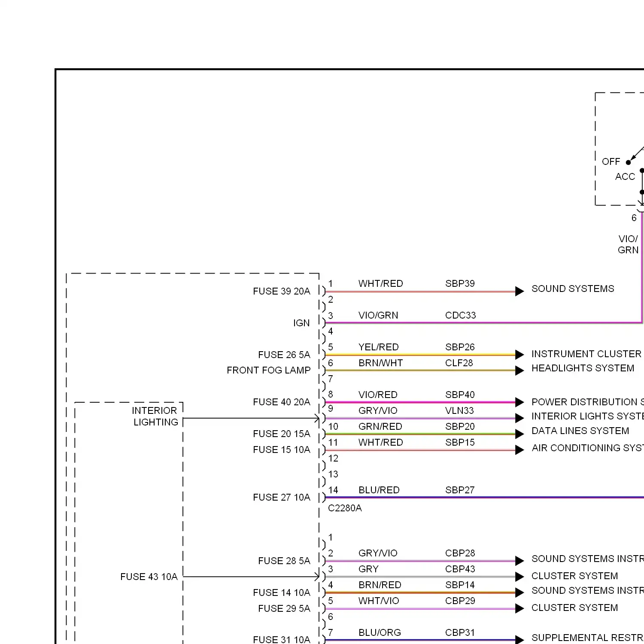Click the FUSE 14 10A label

coord(281,592)
